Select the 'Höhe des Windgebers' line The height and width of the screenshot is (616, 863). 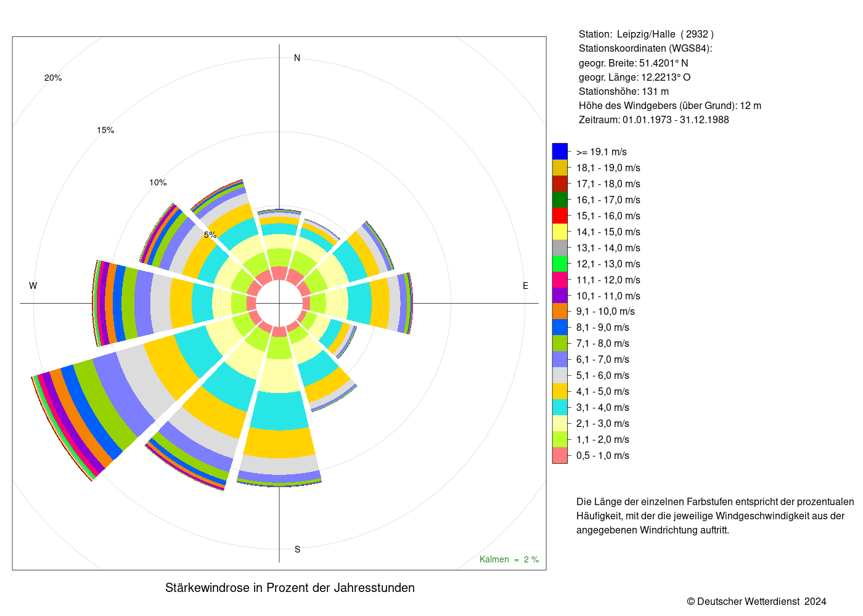tap(670, 106)
